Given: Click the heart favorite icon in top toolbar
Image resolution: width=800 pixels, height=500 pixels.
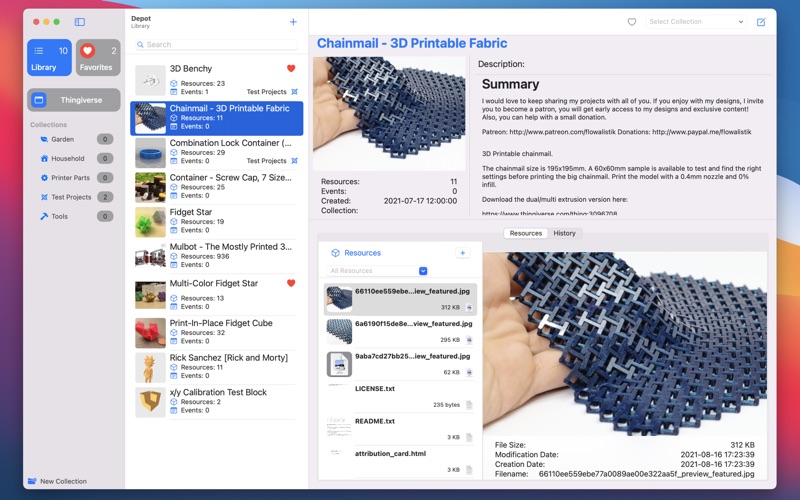Looking at the screenshot, I should 632,22.
